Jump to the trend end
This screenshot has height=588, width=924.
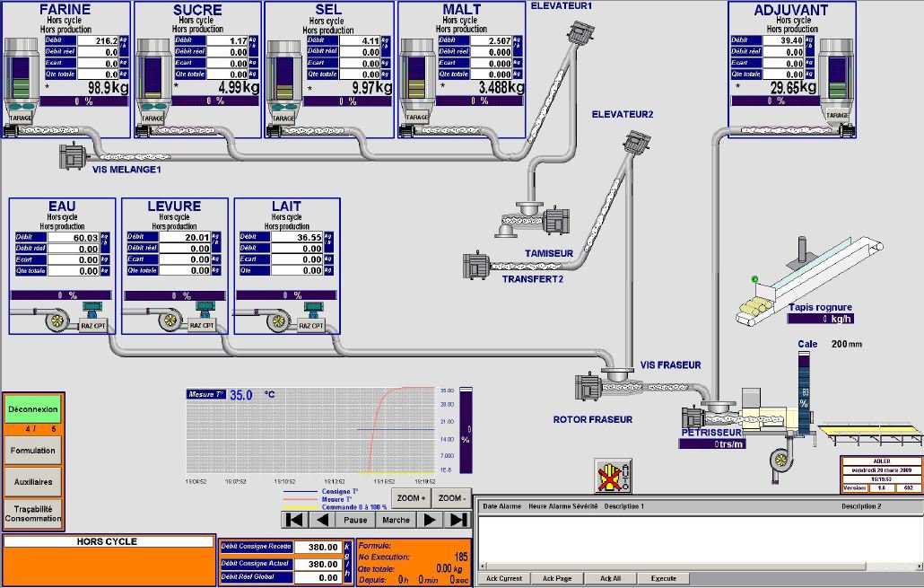[x=458, y=520]
